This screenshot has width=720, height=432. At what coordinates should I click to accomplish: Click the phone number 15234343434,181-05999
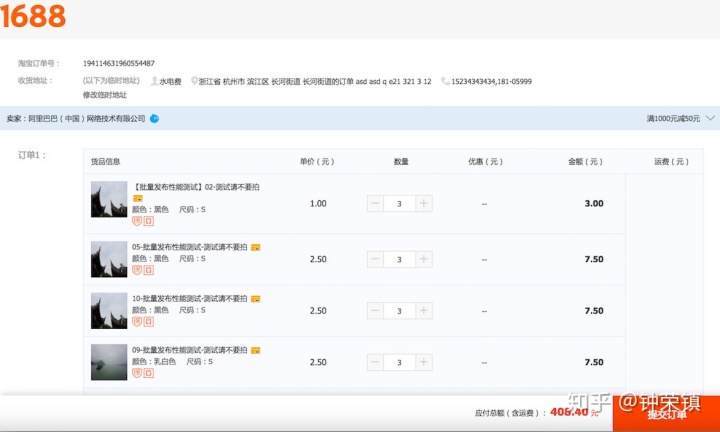click(x=491, y=81)
